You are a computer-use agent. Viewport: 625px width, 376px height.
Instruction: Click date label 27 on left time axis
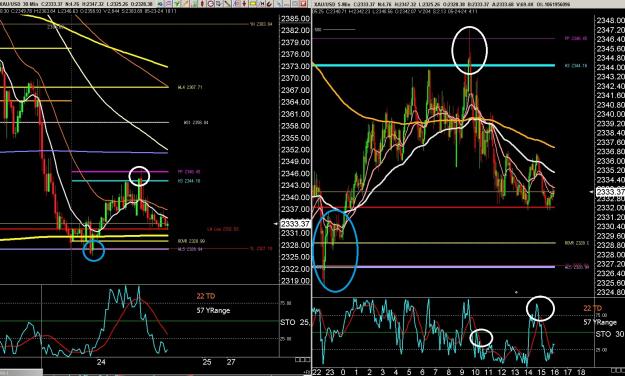(231, 362)
